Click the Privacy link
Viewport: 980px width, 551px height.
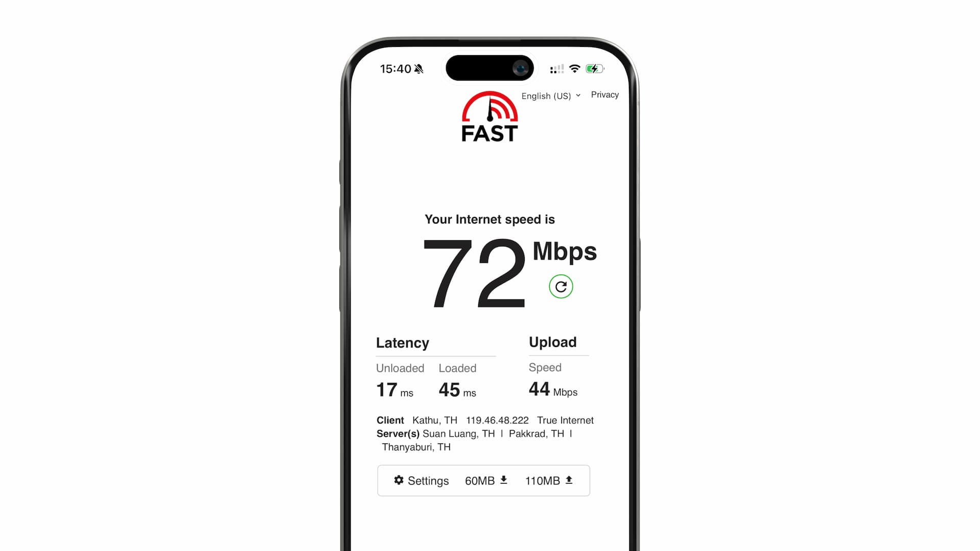[604, 94]
